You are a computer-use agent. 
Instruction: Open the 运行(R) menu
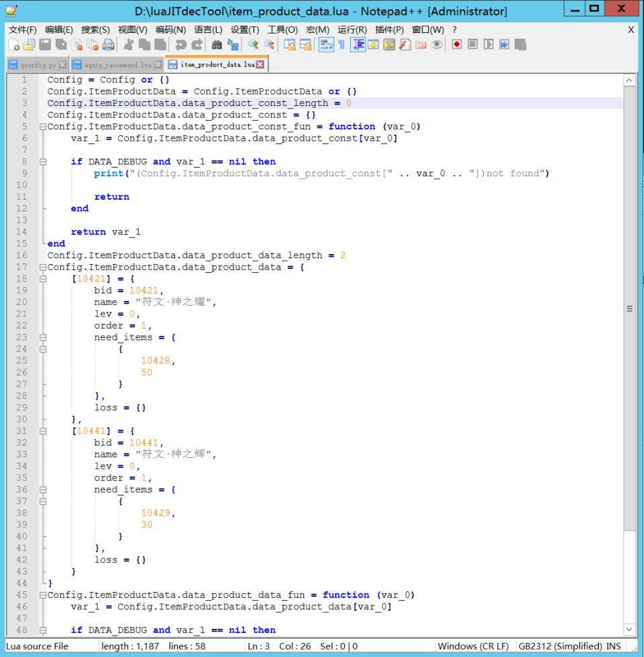click(x=352, y=29)
